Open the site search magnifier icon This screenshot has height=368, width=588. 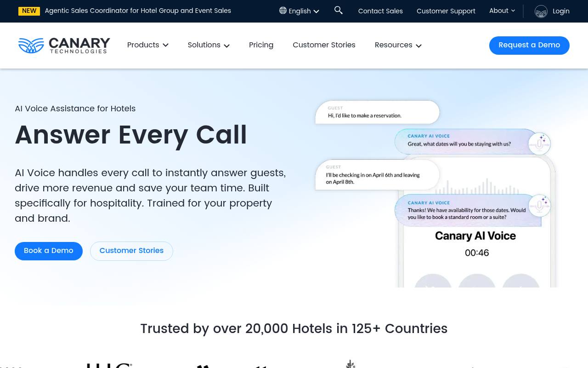point(339,10)
